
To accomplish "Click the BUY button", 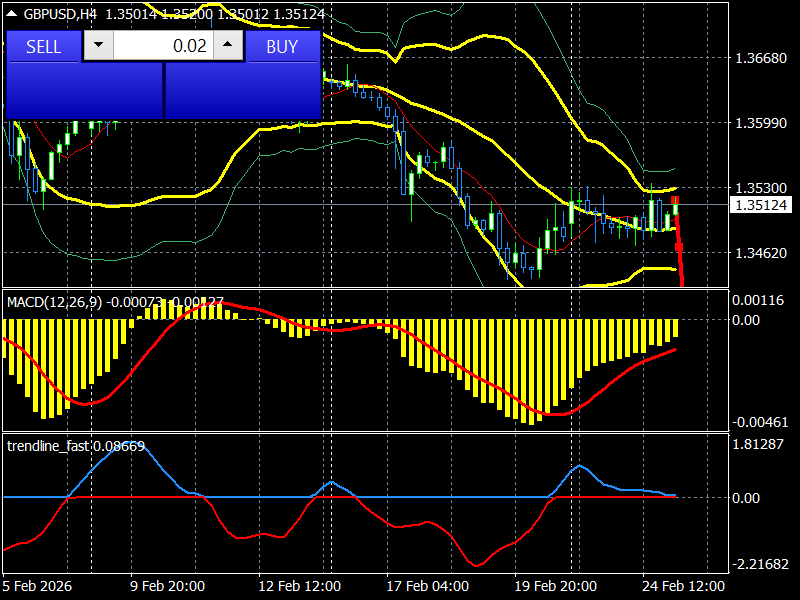I will (282, 46).
